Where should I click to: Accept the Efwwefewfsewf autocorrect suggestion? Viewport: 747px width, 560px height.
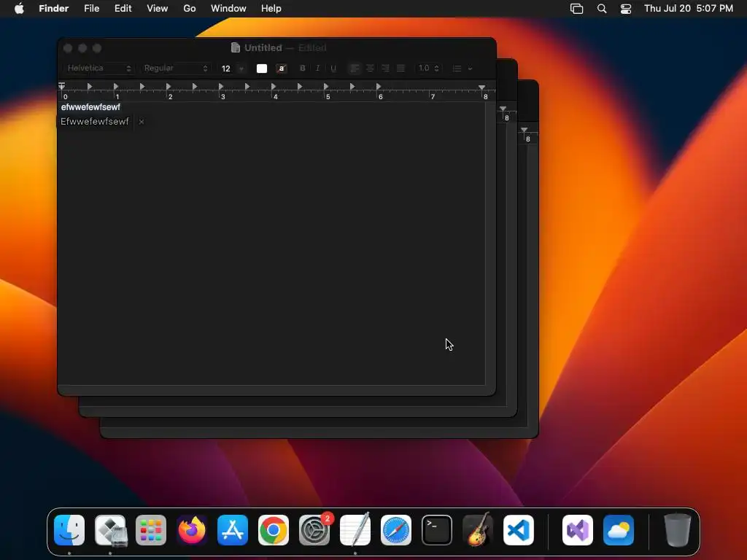click(95, 122)
